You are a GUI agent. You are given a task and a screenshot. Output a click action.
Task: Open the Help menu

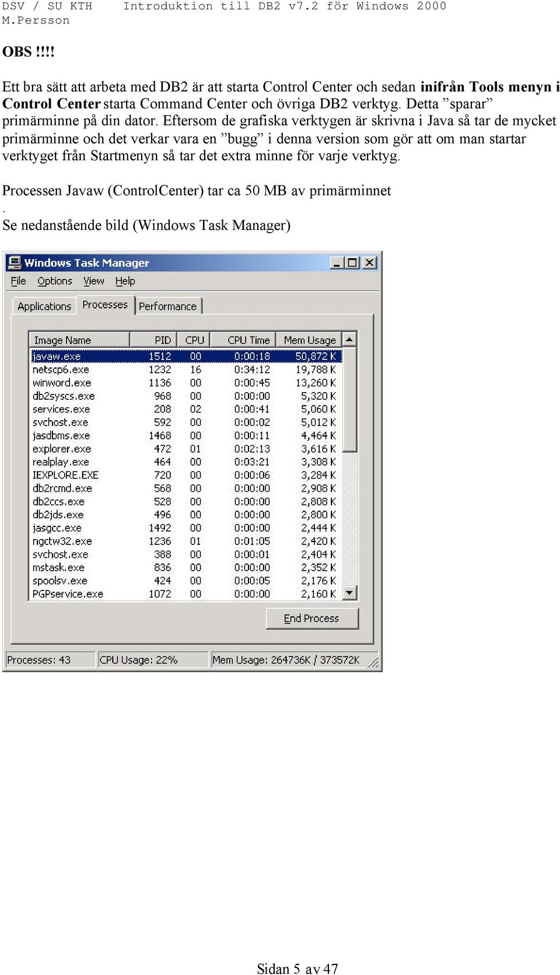[125, 281]
